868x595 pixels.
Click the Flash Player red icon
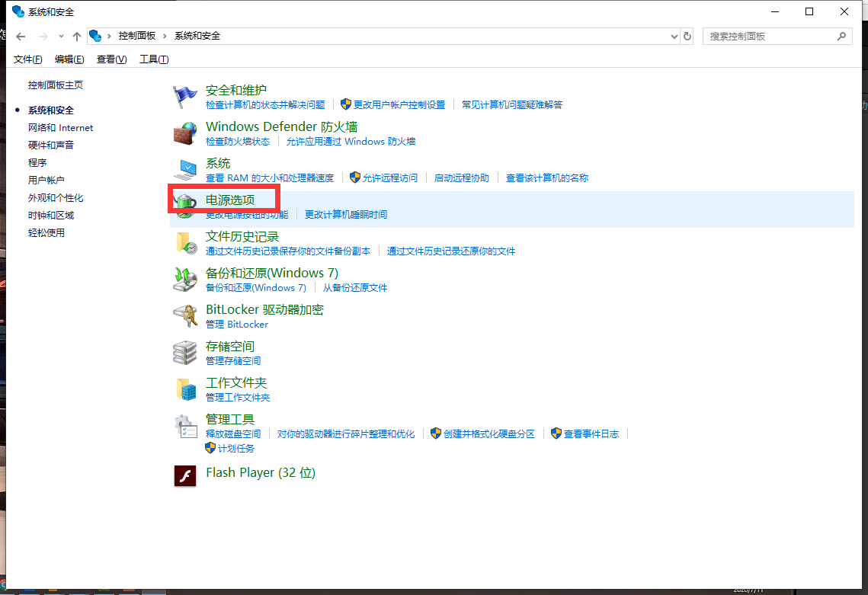pos(185,475)
